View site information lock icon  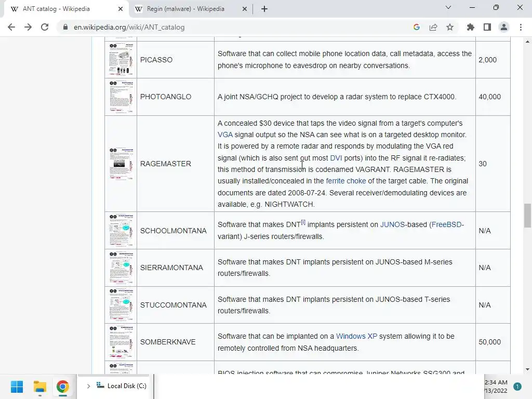click(65, 27)
